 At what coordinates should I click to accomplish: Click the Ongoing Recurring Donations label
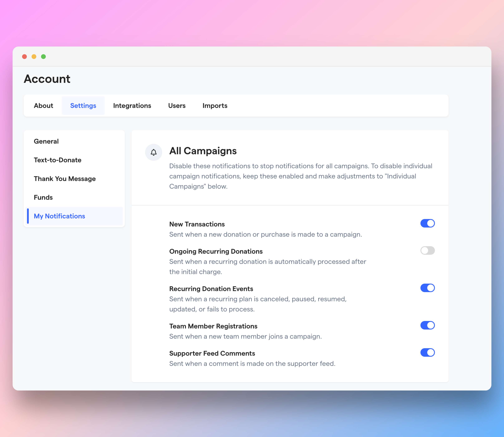pyautogui.click(x=216, y=251)
